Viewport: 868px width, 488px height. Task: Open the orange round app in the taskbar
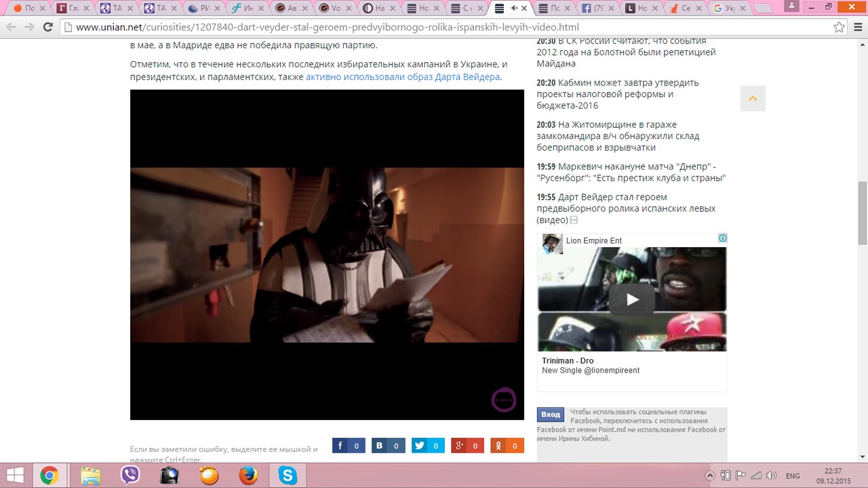209,476
